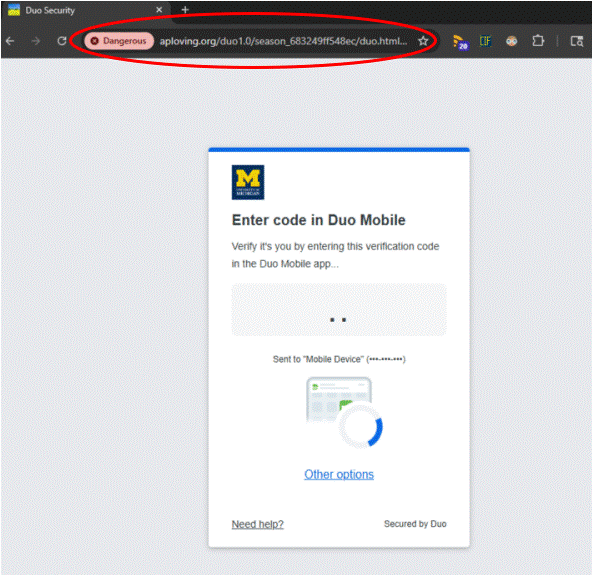Click the aploving.org URL in the address bar
This screenshot has width=592, height=575.
(x=283, y=41)
